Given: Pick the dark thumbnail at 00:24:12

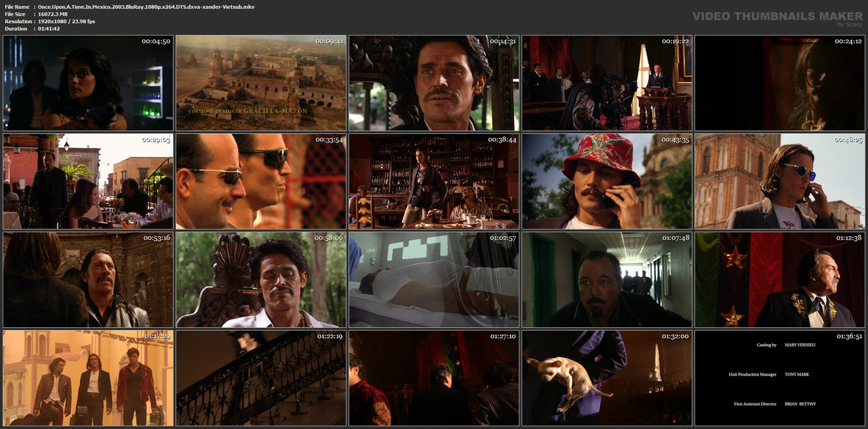Looking at the screenshot, I should pos(780,83).
